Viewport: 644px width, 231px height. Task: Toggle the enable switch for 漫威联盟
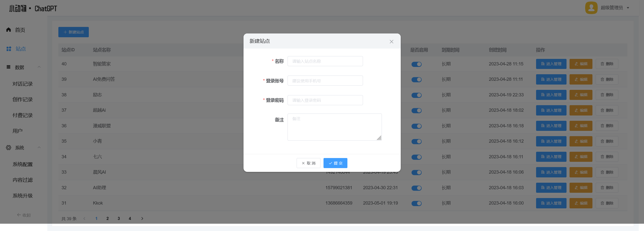click(x=416, y=126)
